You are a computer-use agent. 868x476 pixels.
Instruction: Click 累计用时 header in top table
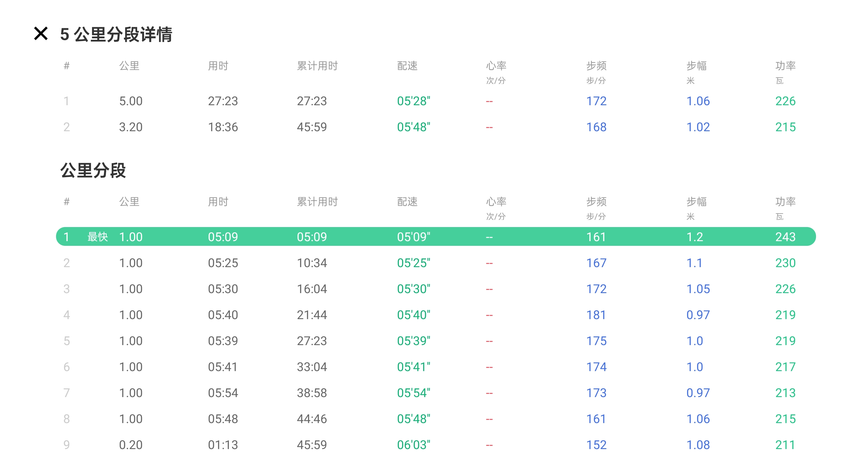[317, 66]
